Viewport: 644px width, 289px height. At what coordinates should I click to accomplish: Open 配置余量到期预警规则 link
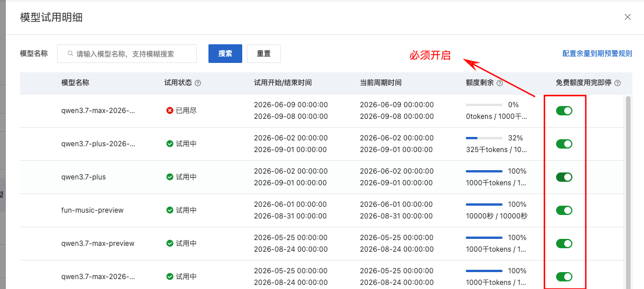tap(597, 54)
